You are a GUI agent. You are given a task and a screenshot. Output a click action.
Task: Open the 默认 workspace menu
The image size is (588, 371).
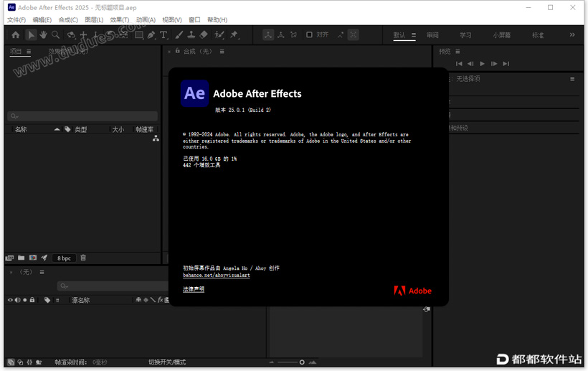point(414,35)
